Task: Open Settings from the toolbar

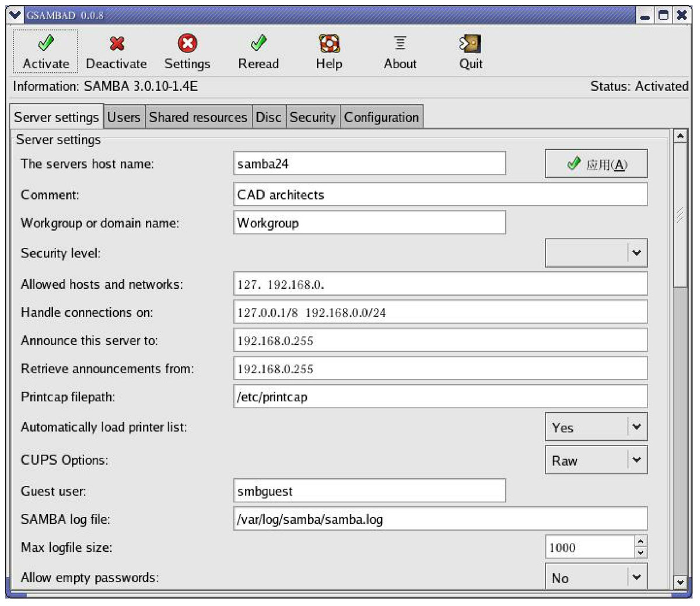Action: click(187, 44)
